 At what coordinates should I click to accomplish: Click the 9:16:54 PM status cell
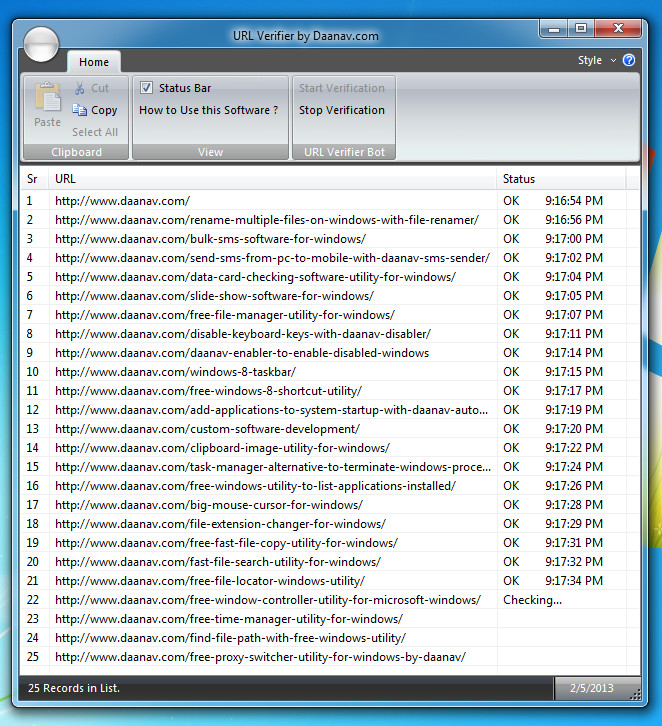pos(574,201)
